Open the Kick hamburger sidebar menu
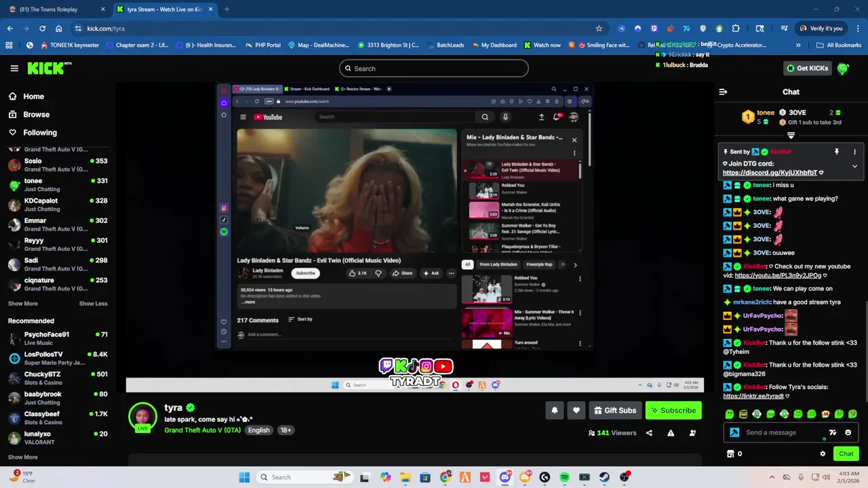The width and height of the screenshot is (868, 488). tap(14, 68)
